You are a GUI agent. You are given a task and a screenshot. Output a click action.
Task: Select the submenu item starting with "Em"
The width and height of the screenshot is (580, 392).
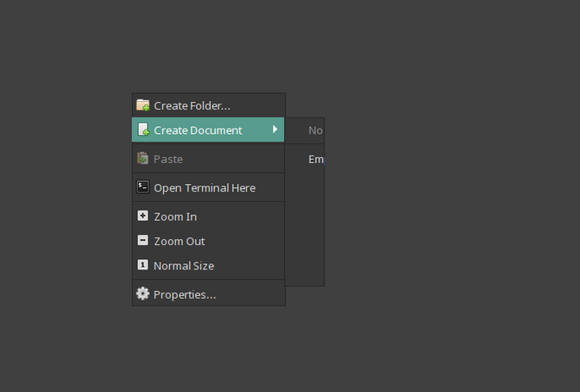pos(315,159)
